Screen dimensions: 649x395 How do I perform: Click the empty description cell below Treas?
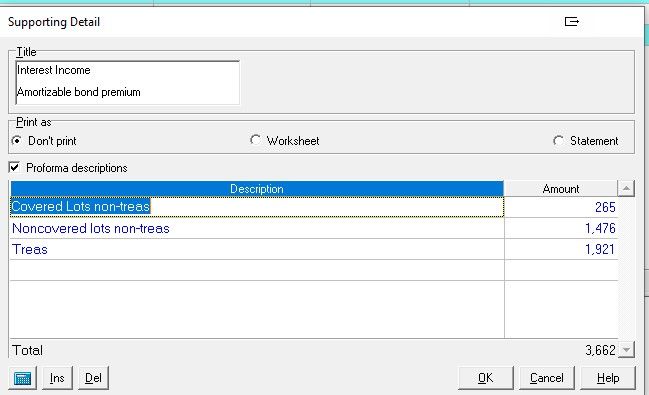coord(257,270)
